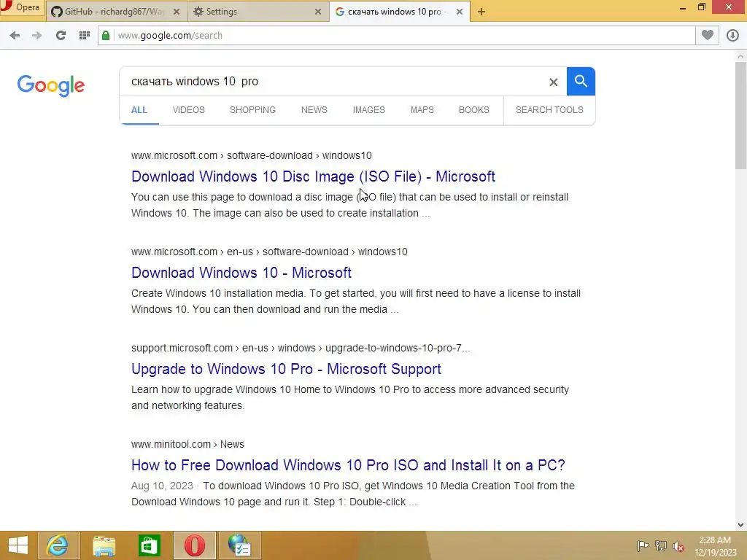Switch to NEWS results
Viewport: 747px width, 560px height.
click(x=314, y=110)
